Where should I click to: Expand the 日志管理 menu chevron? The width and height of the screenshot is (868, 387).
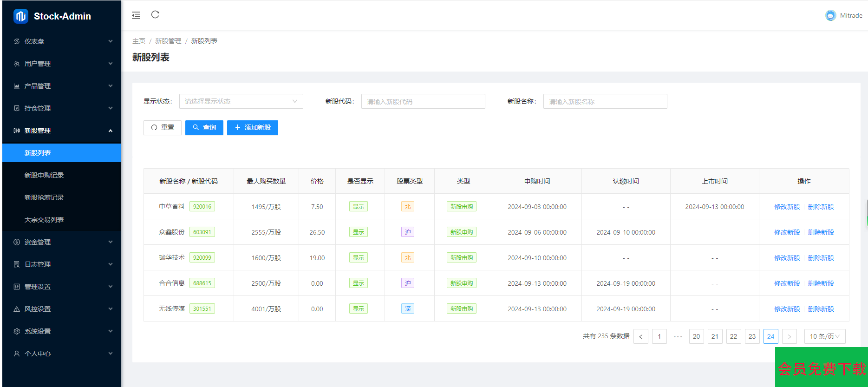pos(111,264)
